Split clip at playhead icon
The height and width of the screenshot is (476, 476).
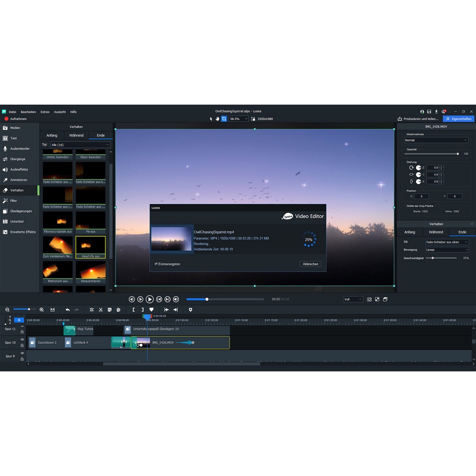92,310
